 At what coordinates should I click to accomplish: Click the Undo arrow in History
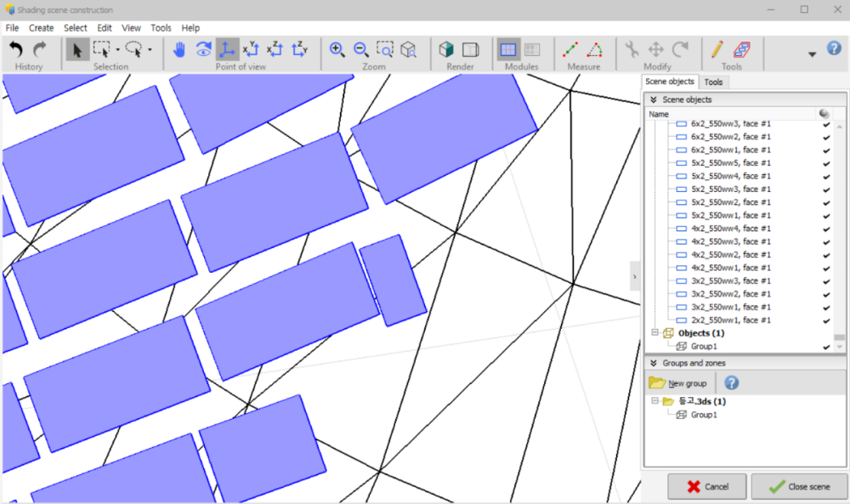(x=16, y=50)
